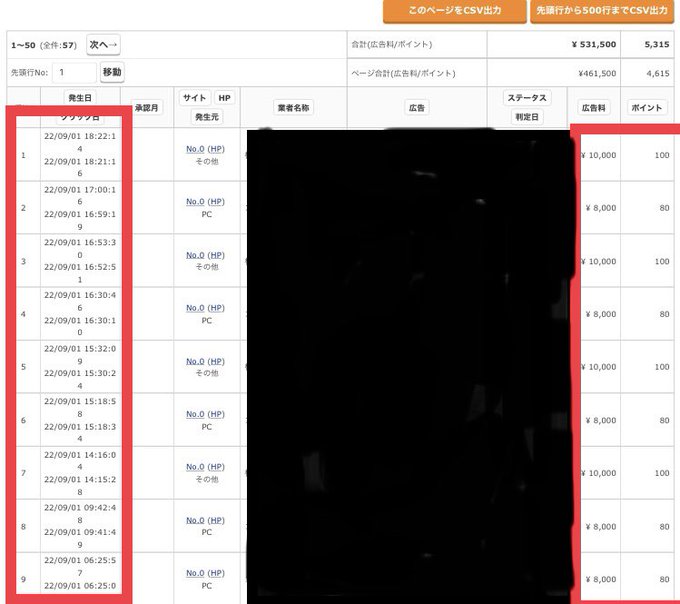Sort by 発生元 column header

click(x=207, y=117)
